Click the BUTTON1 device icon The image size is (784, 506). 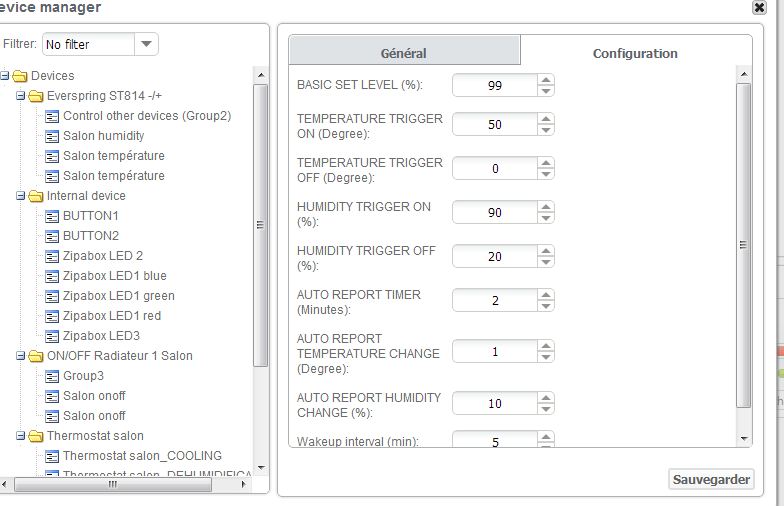point(52,216)
